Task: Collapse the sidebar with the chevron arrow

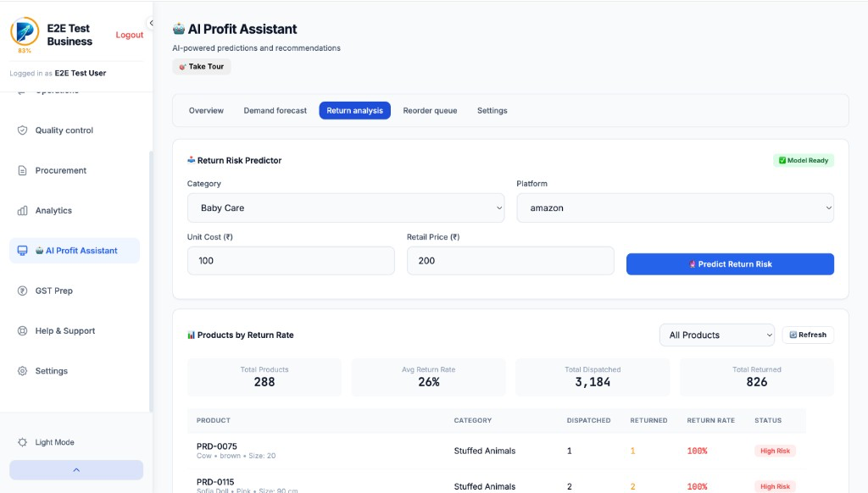Action: [151, 23]
